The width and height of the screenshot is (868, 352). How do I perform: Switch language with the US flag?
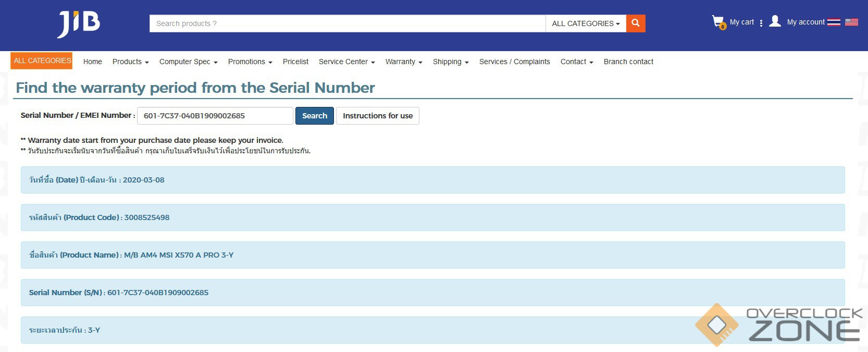(x=851, y=22)
